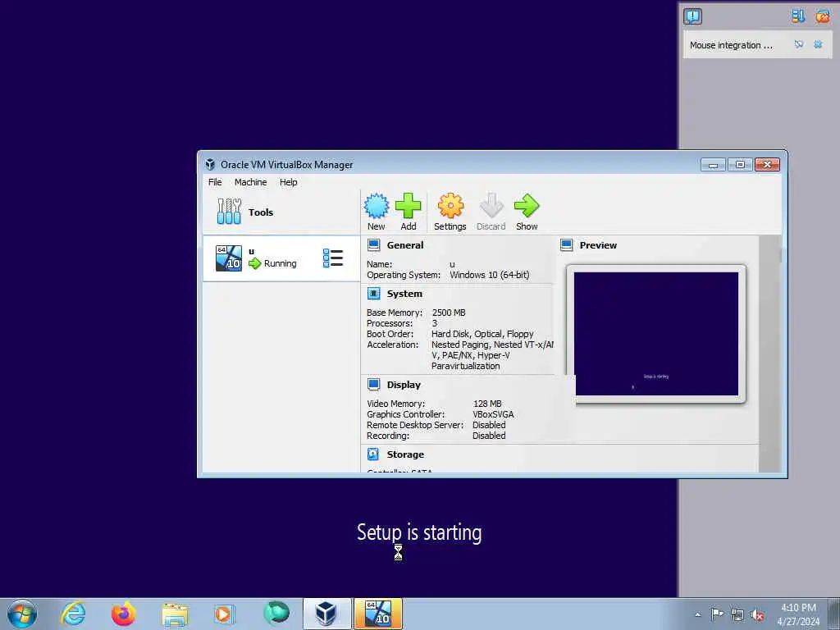
Task: Click the green Show arrow icon
Action: (527, 206)
